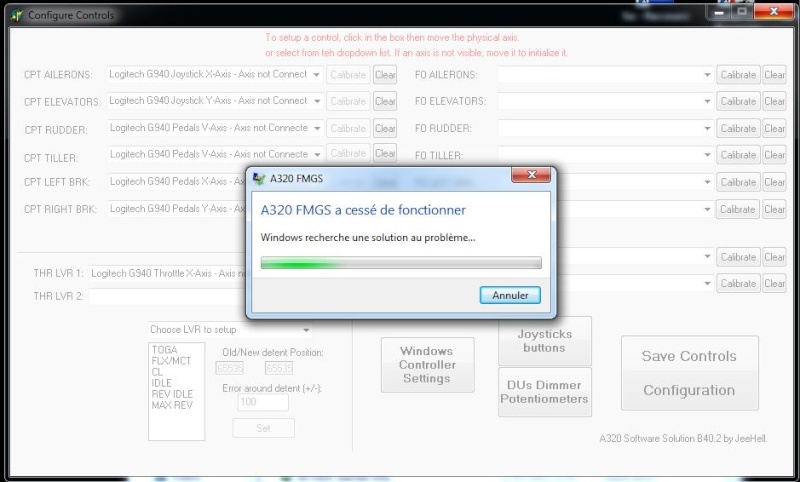Open the CPT LEFT BRK axis dropdown

[x=177, y=182]
